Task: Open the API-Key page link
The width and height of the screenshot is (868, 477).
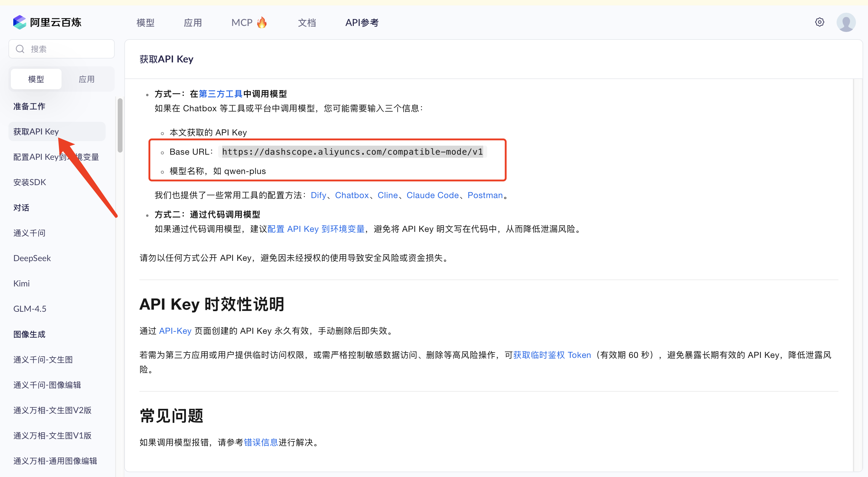Action: tap(175, 331)
